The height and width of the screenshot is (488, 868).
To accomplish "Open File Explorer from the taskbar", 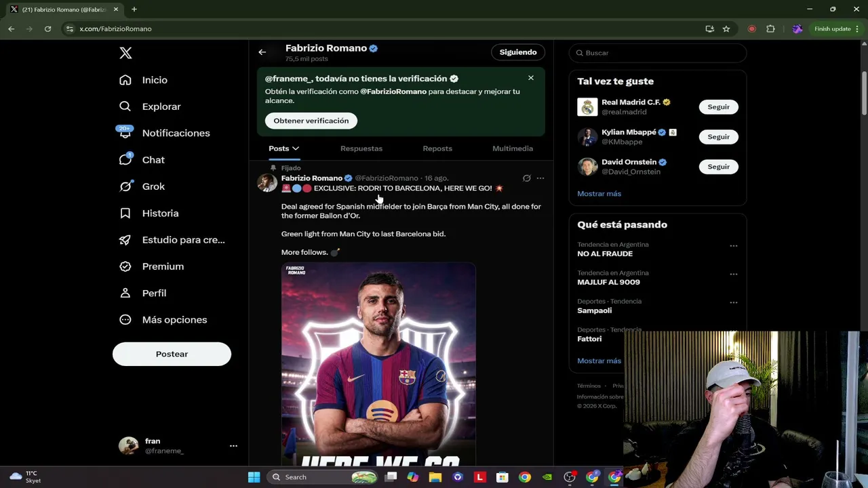I will [435, 477].
